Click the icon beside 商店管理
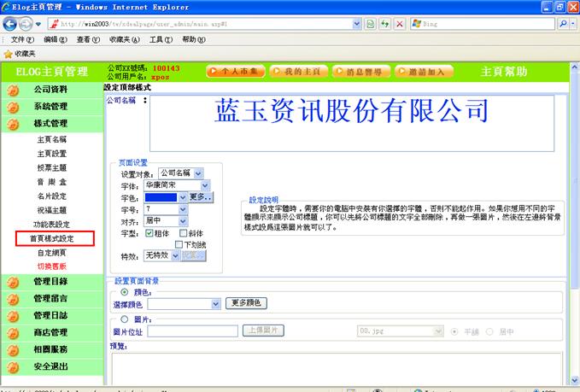Image resolution: width=580 pixels, height=392 pixels. (13, 333)
